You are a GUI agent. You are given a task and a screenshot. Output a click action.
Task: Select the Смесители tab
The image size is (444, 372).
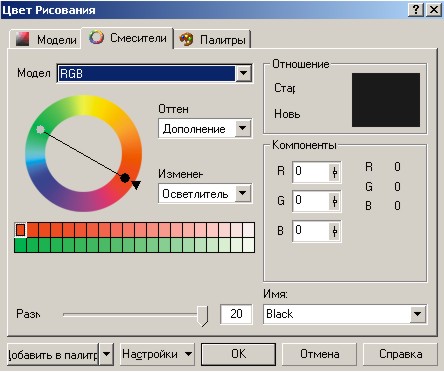click(x=128, y=38)
